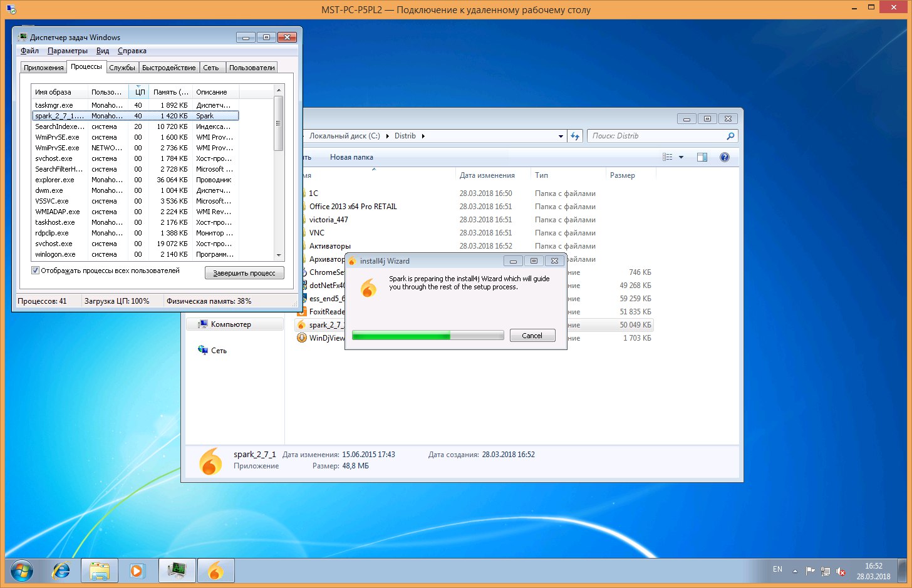Select the WinDjView file icon
Viewport: 912px width, 588px height.
pos(301,338)
